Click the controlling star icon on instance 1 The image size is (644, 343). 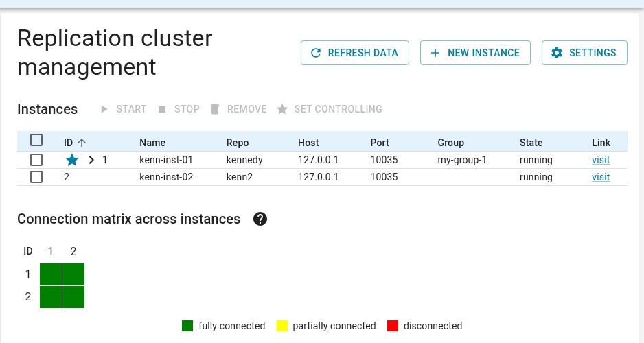pyautogui.click(x=72, y=160)
